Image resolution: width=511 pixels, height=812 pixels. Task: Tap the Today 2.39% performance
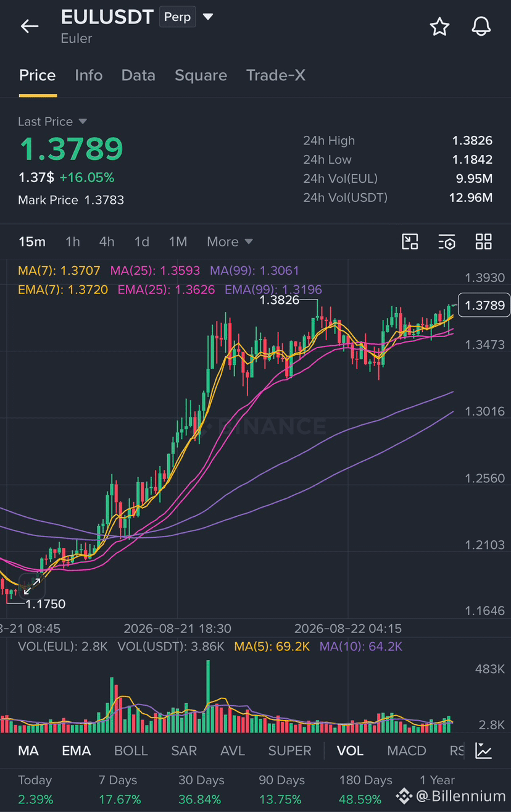(x=36, y=790)
